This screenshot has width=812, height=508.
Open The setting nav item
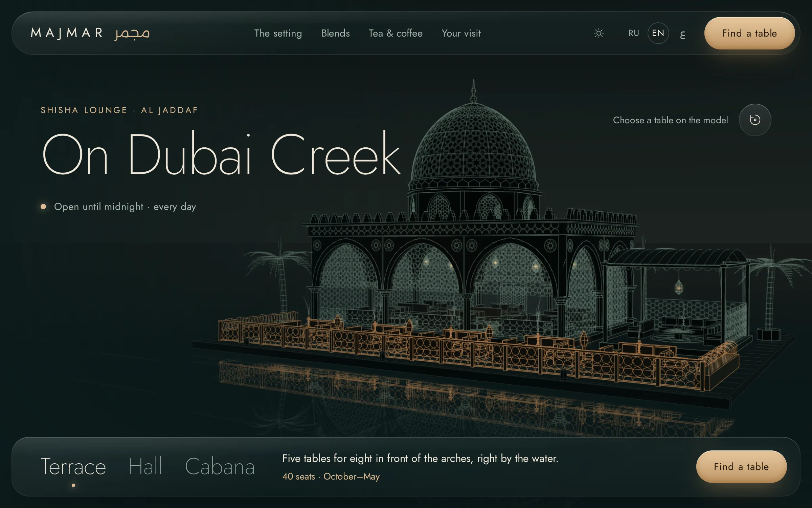point(278,33)
